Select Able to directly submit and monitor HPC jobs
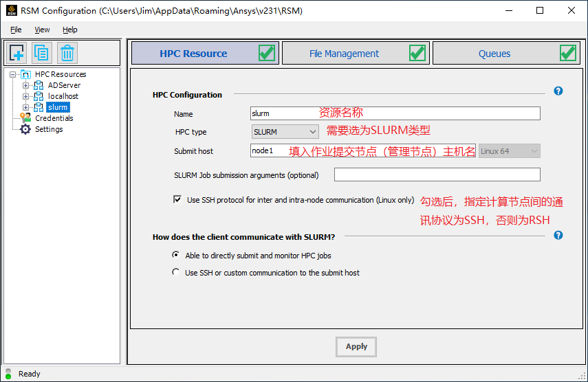Screen dimensions: 588x382 click(x=175, y=255)
